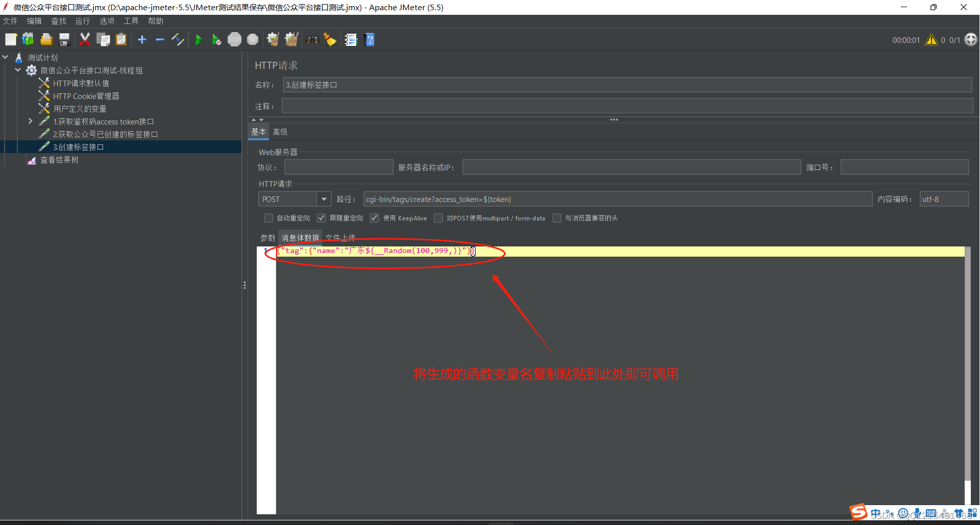980x525 pixels.
Task: Select 查看结果树 in the tree
Action: click(60, 160)
